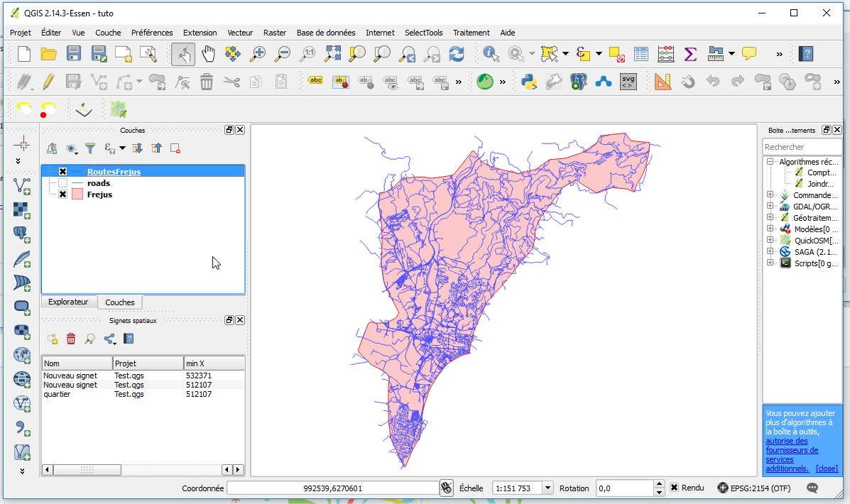Open the attribute table icon
The height and width of the screenshot is (504, 850).
point(641,54)
